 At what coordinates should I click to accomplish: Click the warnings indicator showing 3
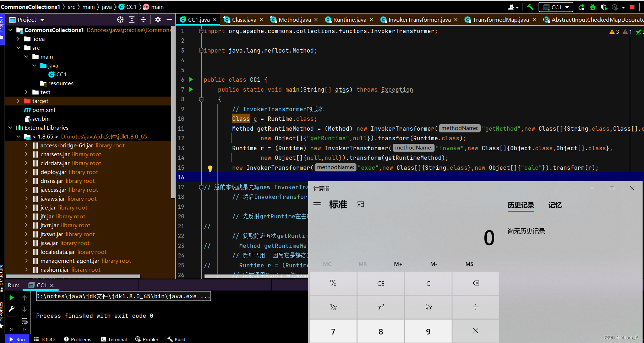coord(614,32)
